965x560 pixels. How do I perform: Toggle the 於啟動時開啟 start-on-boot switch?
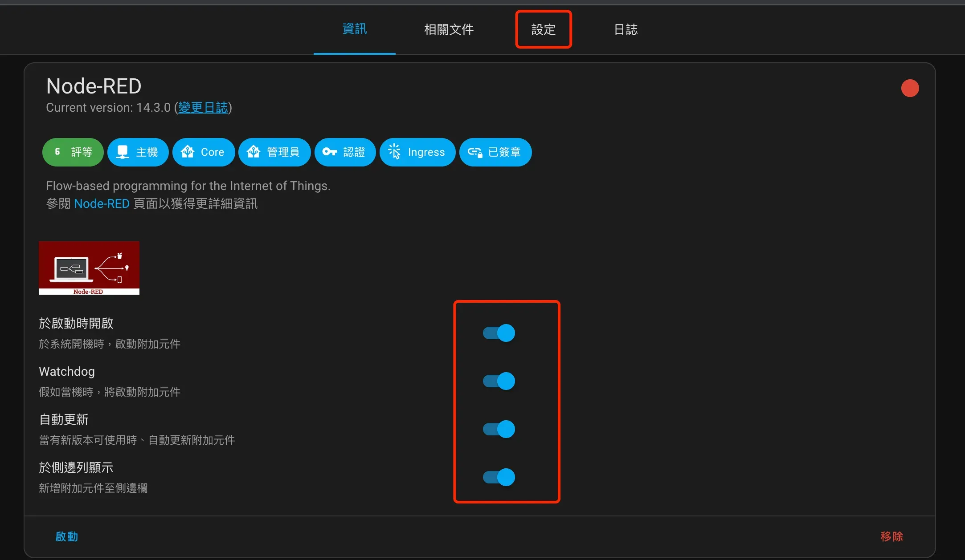click(x=499, y=333)
